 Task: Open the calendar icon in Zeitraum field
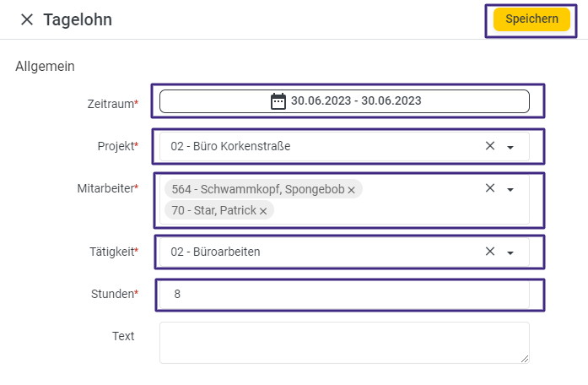tap(278, 101)
